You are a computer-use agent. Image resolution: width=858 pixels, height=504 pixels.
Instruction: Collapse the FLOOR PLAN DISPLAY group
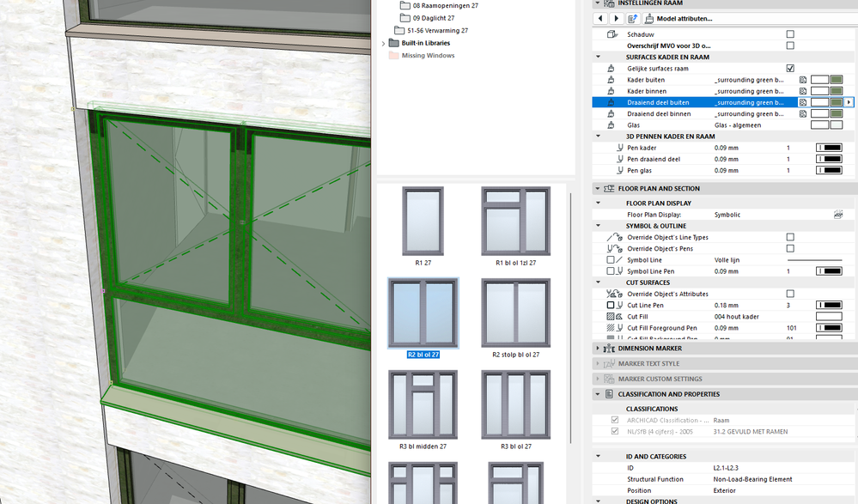pyautogui.click(x=598, y=203)
